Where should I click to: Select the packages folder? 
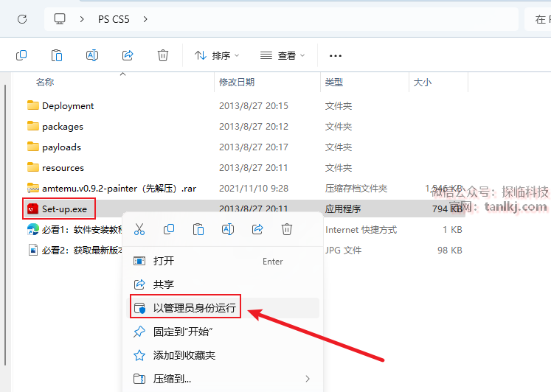(x=63, y=126)
